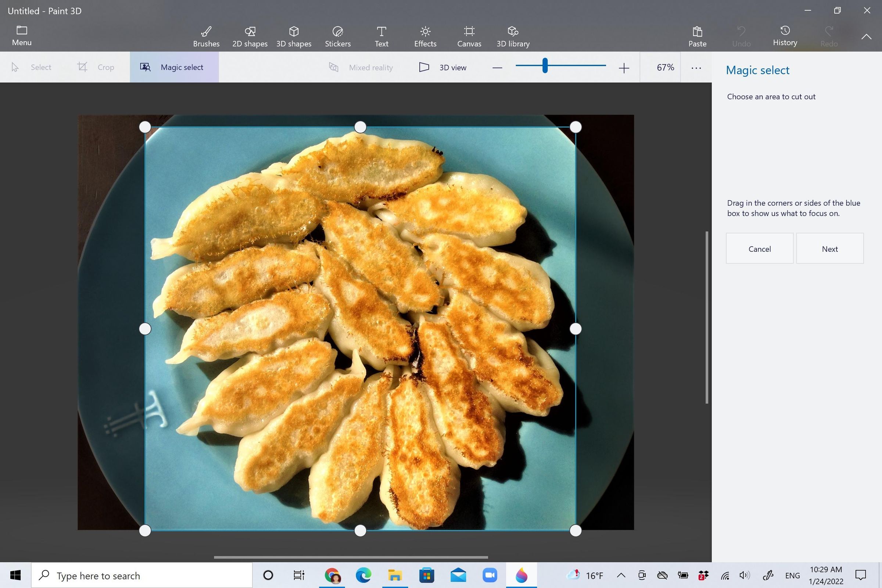Open the 3D shapes panel
This screenshot has width=882, height=588.
(x=294, y=36)
